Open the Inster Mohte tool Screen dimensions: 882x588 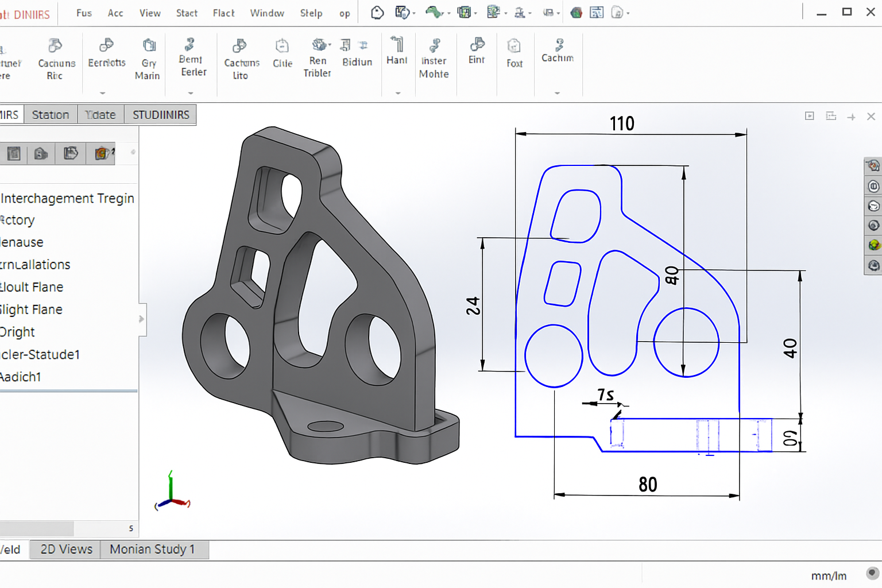[434, 46]
